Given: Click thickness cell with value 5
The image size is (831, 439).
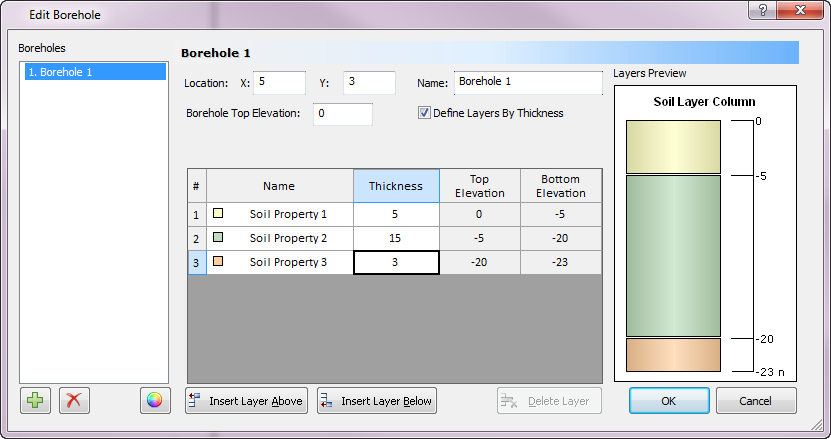Looking at the screenshot, I should coord(396,214).
